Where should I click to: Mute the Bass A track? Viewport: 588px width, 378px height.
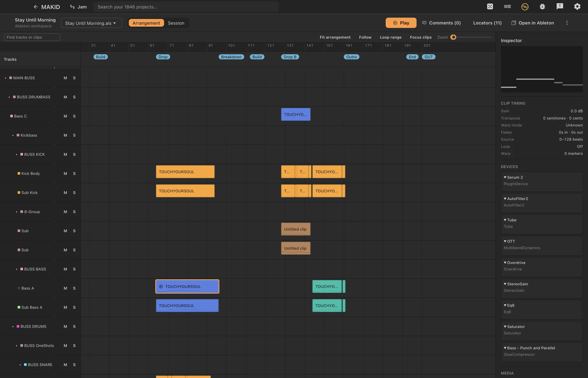[x=65, y=288]
